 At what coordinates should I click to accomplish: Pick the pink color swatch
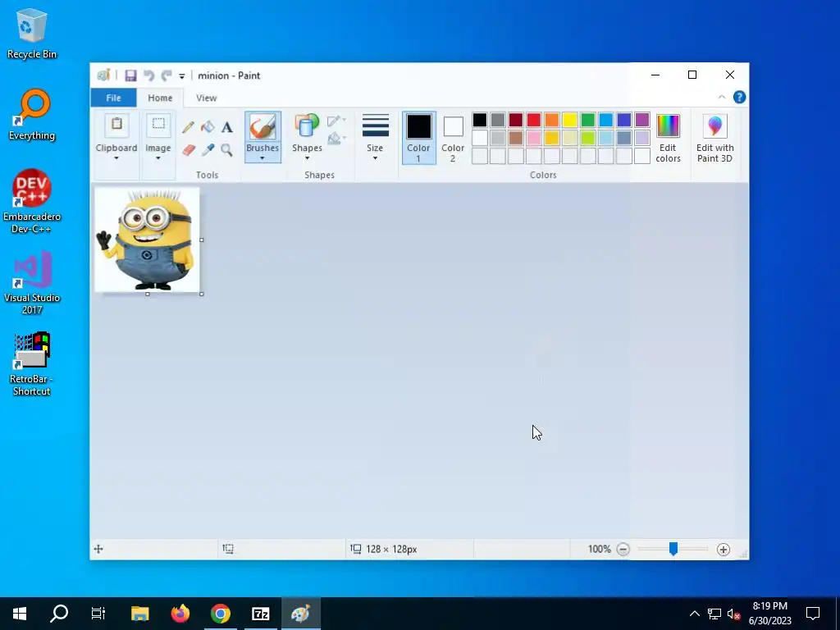(533, 138)
